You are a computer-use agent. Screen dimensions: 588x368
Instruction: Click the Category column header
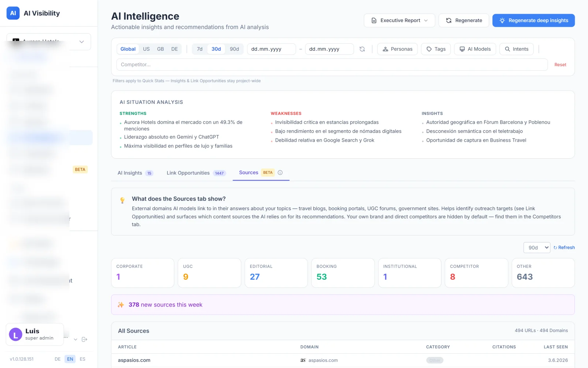[438, 347]
